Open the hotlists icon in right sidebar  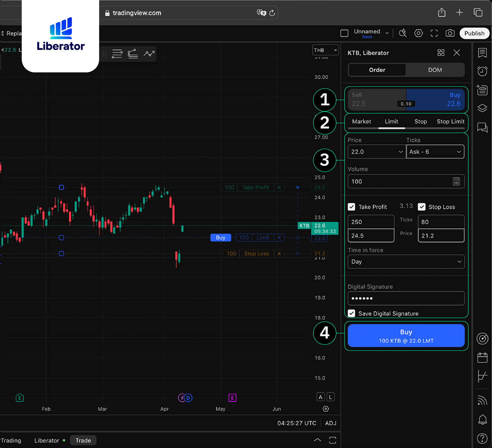pyautogui.click(x=482, y=90)
